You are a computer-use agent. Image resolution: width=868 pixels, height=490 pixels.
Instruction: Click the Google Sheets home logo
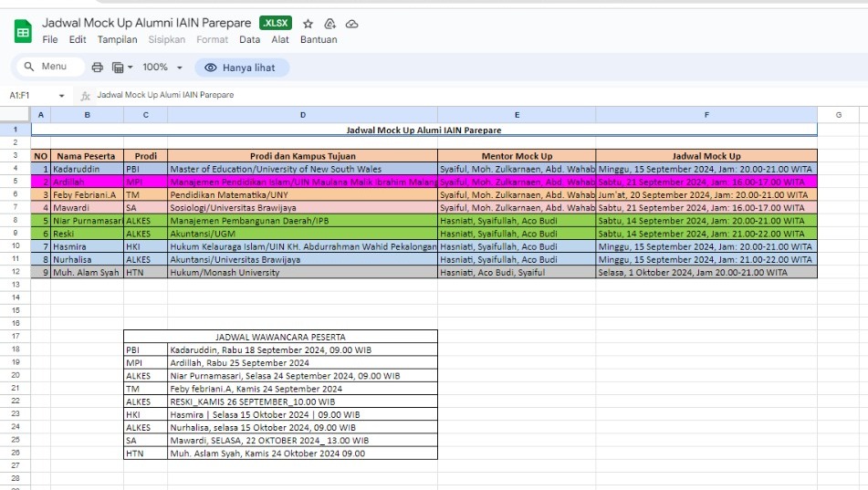pyautogui.click(x=22, y=31)
